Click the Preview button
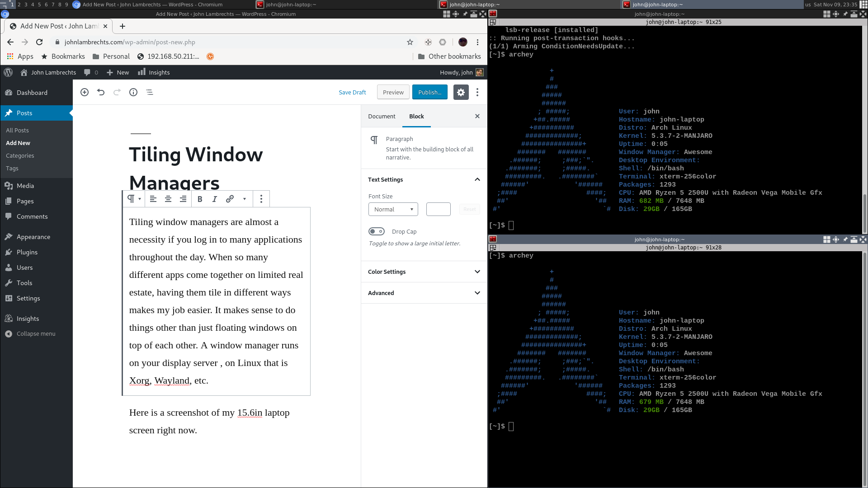The width and height of the screenshot is (868, 488). [x=393, y=92]
